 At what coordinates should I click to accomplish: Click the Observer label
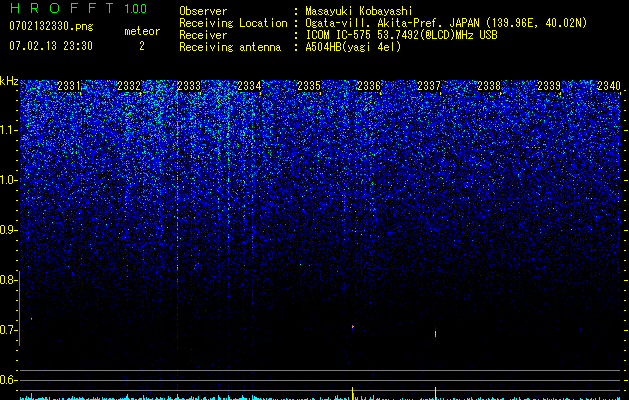(x=203, y=11)
